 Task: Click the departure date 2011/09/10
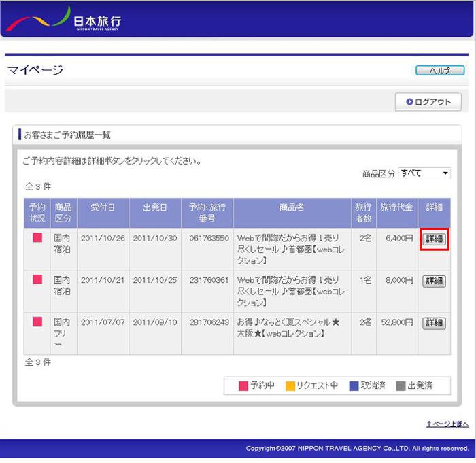[x=155, y=322]
